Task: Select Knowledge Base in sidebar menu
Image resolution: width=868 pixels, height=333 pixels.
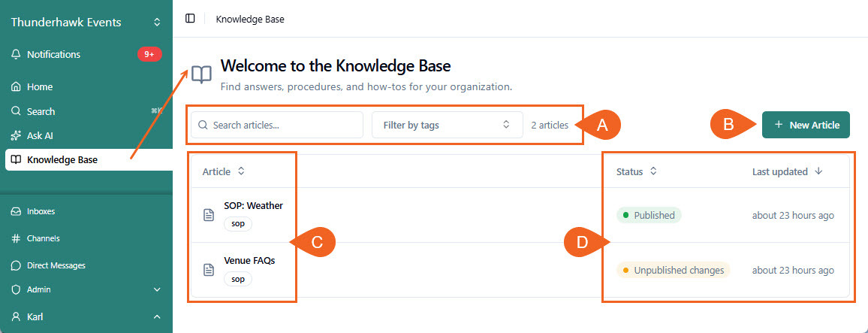Action: [x=89, y=160]
